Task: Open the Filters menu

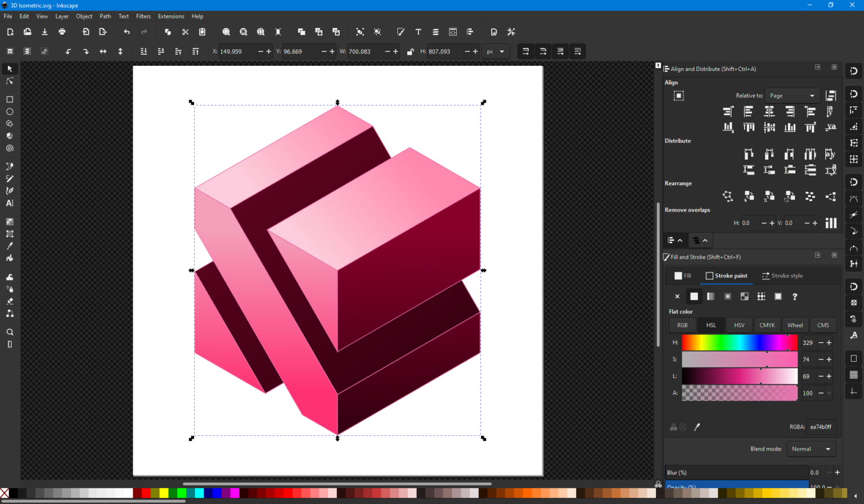Action: coord(143,16)
